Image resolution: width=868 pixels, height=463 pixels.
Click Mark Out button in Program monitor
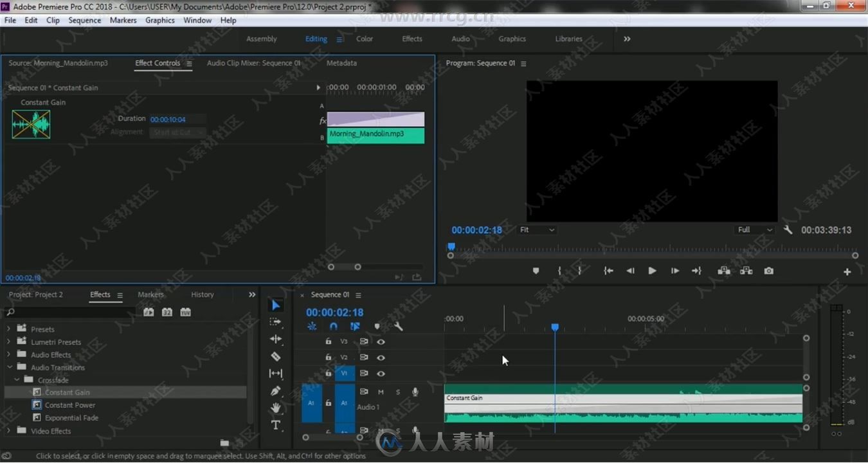coord(580,271)
